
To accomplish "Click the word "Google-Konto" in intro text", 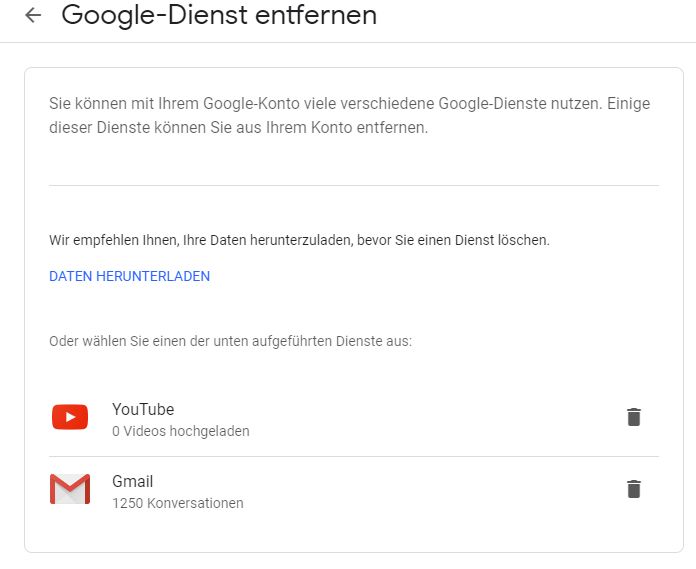I will point(251,103).
